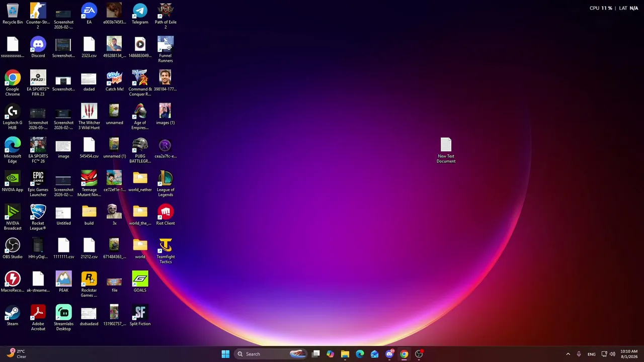Show hidden system tray icons
The height and width of the screenshot is (362, 644).
point(568,354)
